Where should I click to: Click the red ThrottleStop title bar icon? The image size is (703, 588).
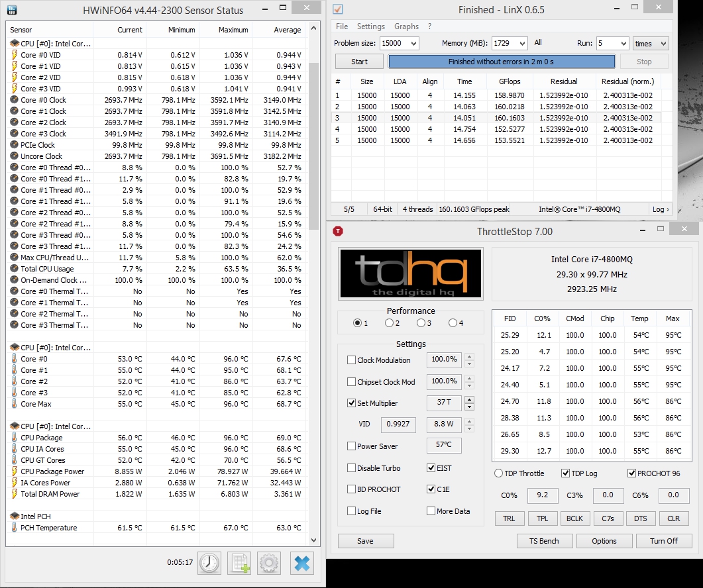pyautogui.click(x=338, y=231)
